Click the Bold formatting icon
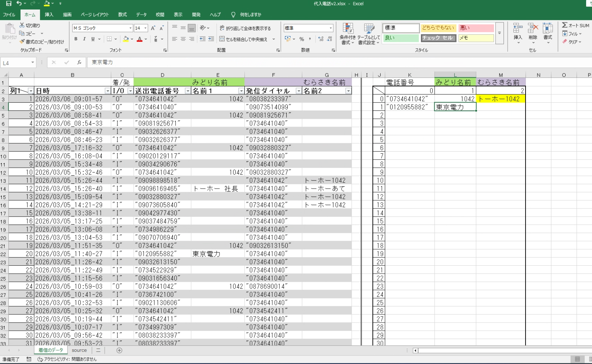Image resolution: width=592 pixels, height=364 pixels. (x=76, y=39)
